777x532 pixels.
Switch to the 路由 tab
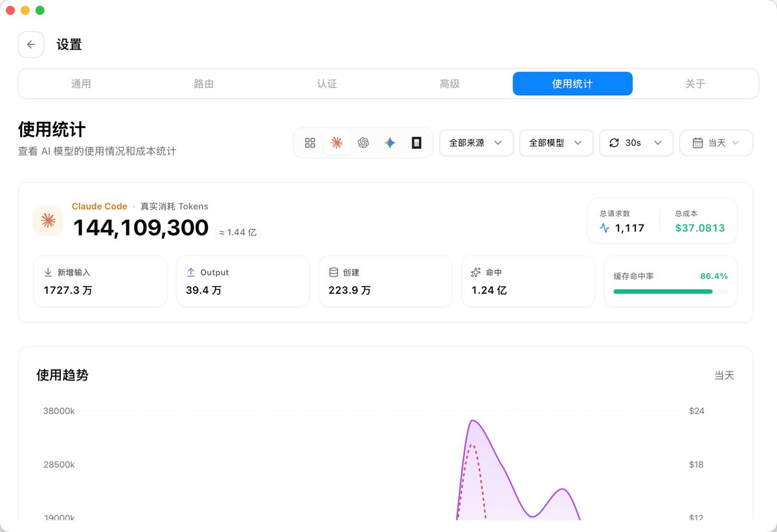[204, 83]
